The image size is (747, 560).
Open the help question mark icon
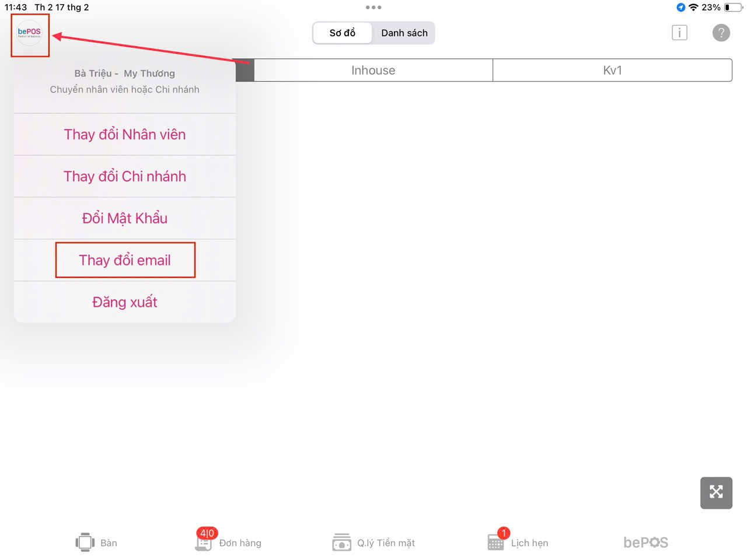[721, 33]
